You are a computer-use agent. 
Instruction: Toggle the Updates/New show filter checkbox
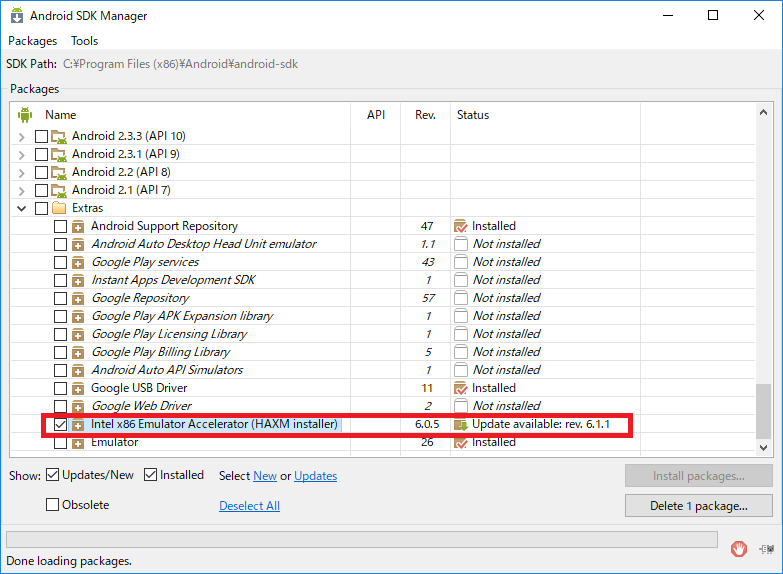(x=52, y=475)
